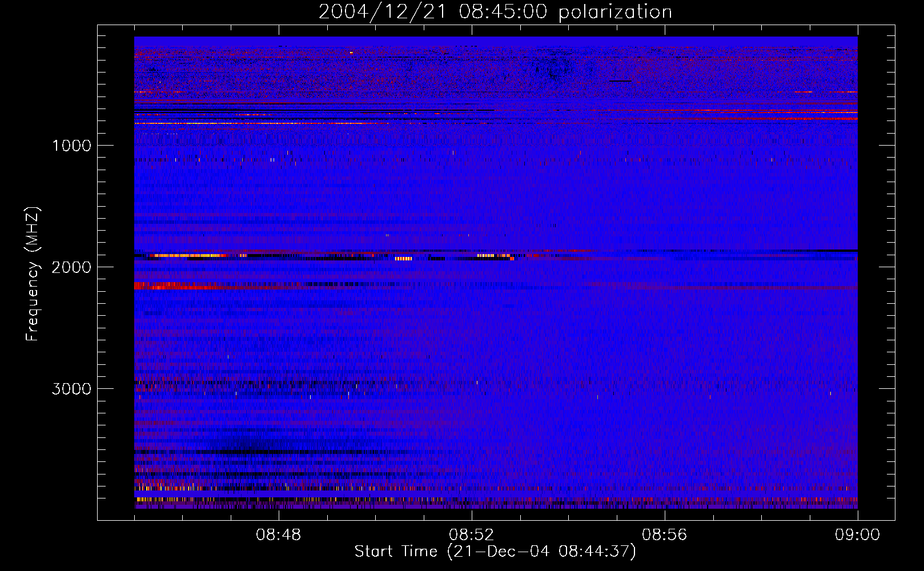Click the 'Start Time (21-Dec-04 08:44:37)' label

click(495, 552)
